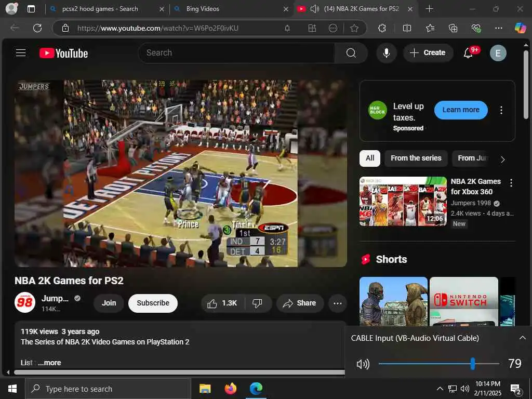Open taskbar volume speaker icon
Viewport: 532px width, 399px height.
(x=464, y=389)
